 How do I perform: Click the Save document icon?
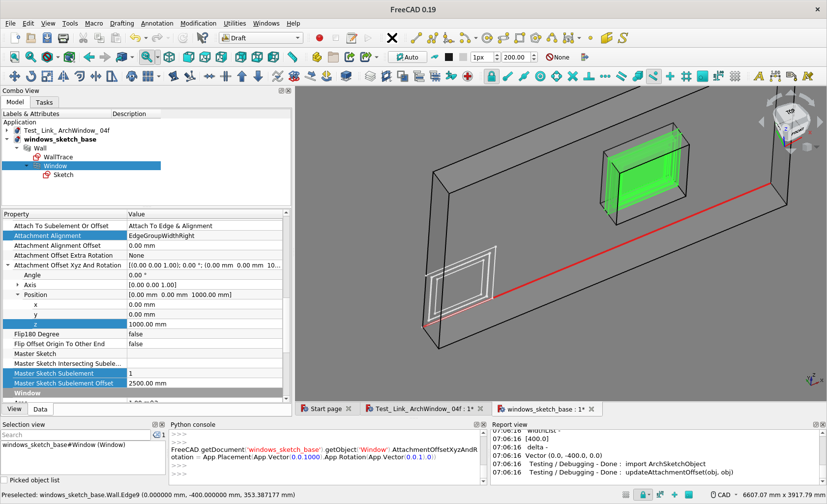click(x=47, y=38)
